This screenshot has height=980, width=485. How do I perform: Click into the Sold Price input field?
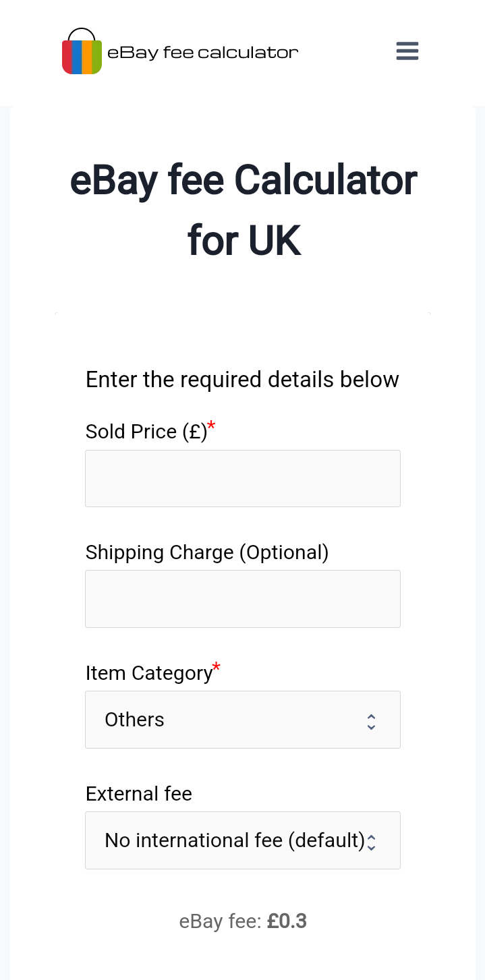coord(243,478)
